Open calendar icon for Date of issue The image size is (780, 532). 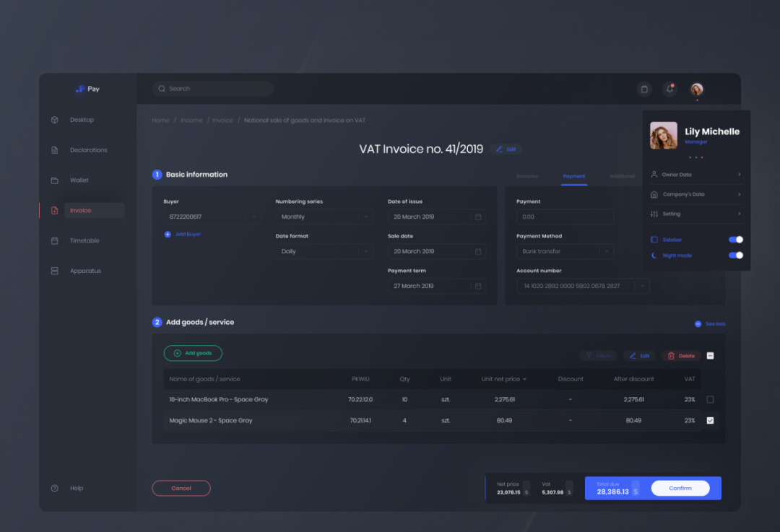(477, 217)
